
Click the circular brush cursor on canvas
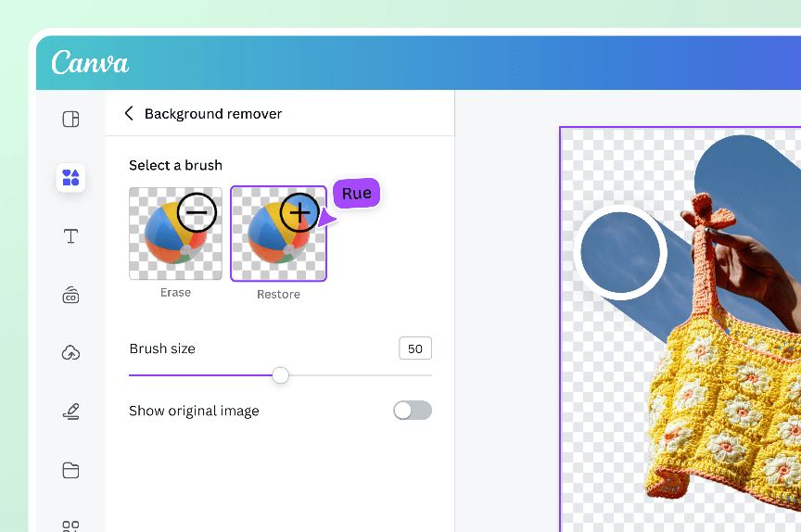coord(620,252)
